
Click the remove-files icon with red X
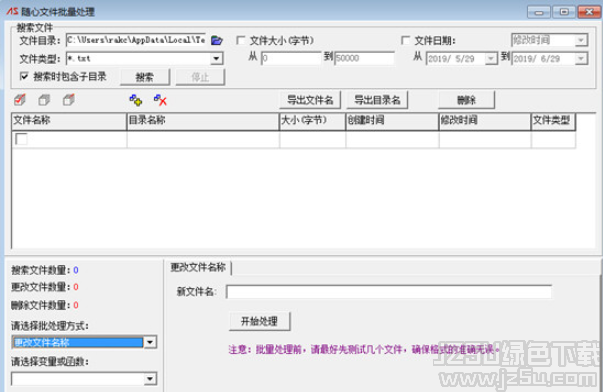[160, 100]
